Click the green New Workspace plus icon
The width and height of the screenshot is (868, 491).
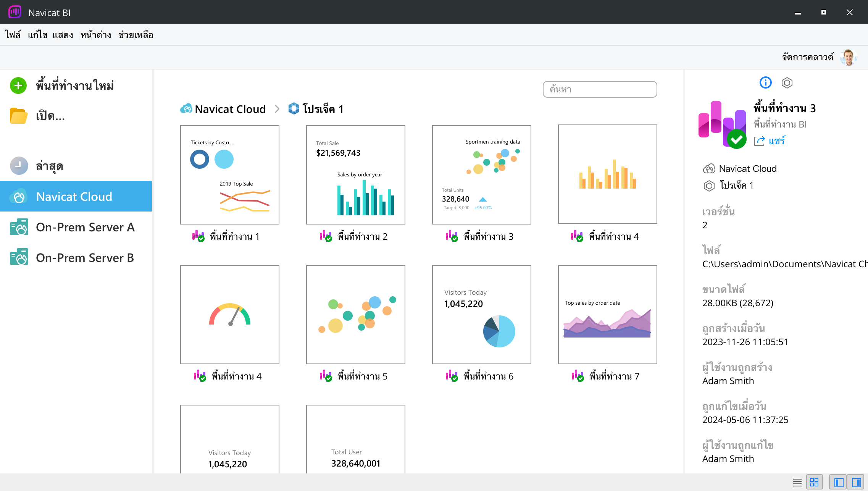pyautogui.click(x=18, y=86)
